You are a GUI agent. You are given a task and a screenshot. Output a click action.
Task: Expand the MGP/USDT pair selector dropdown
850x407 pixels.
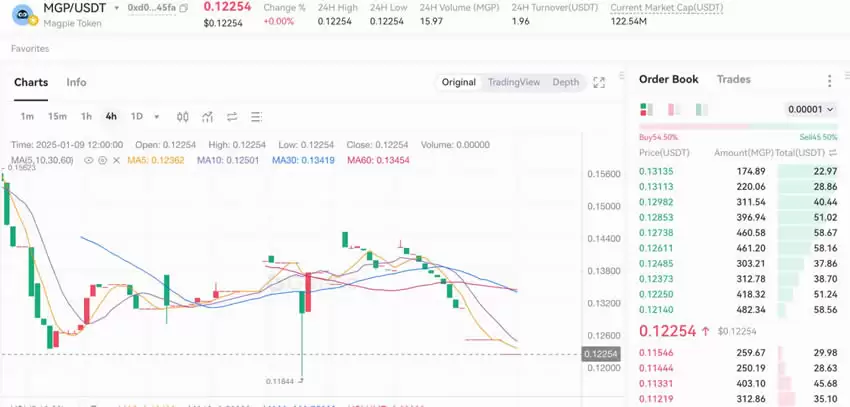coord(117,8)
